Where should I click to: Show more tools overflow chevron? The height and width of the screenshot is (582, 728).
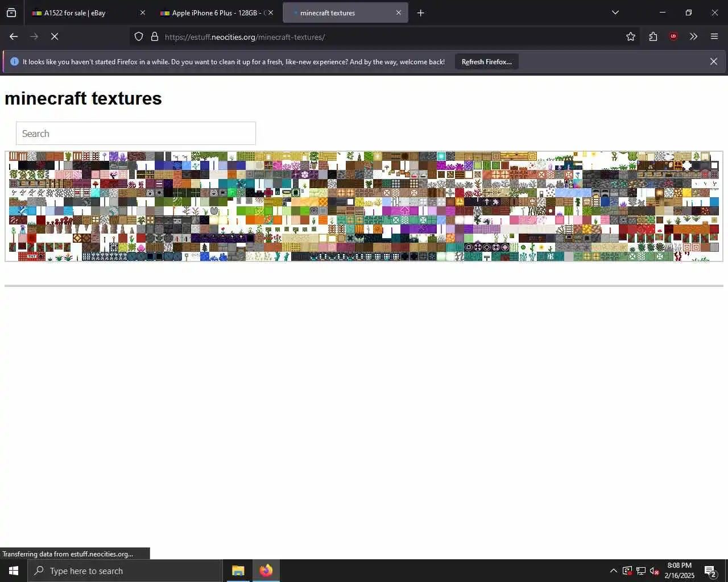(x=693, y=36)
